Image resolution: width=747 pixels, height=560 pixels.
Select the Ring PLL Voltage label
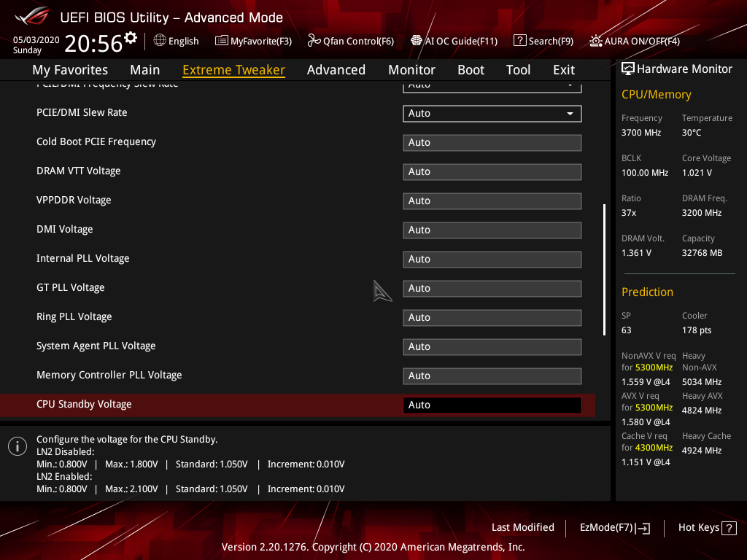click(x=74, y=316)
